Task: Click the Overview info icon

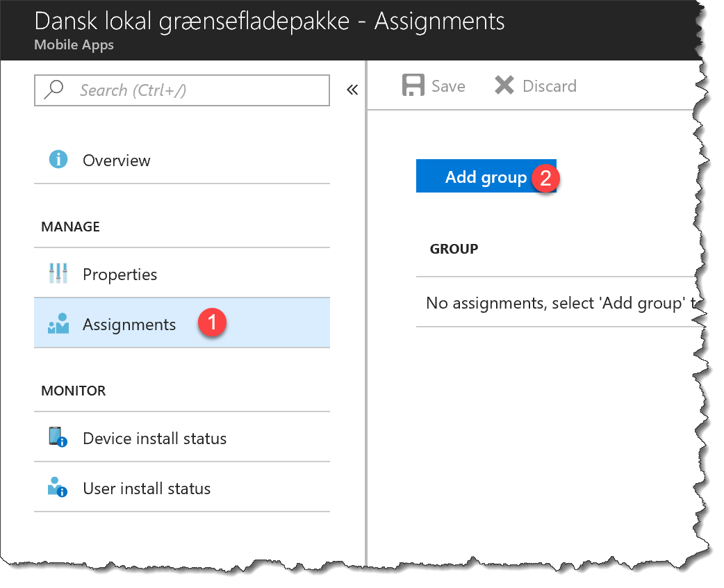Action: 59,161
